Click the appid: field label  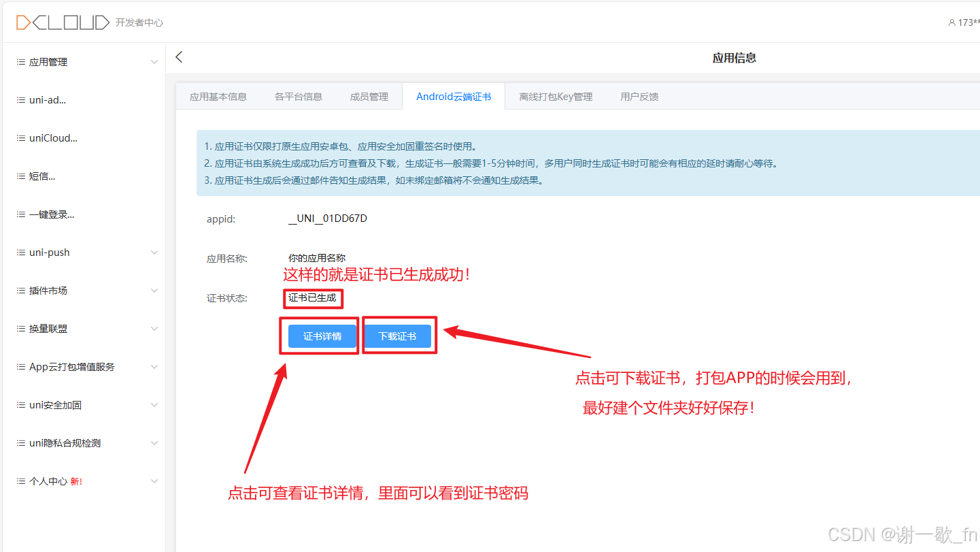pos(221,219)
